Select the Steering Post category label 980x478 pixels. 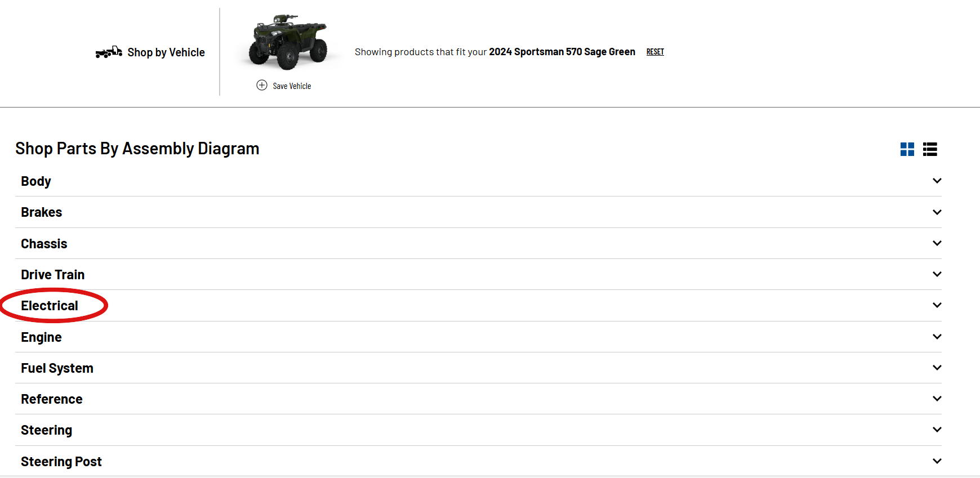61,462
